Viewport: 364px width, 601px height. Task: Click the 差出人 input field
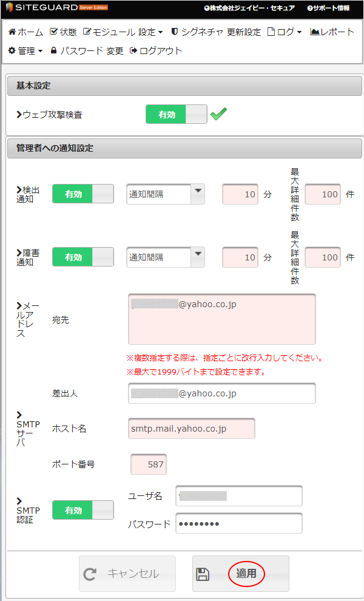pyautogui.click(x=222, y=393)
